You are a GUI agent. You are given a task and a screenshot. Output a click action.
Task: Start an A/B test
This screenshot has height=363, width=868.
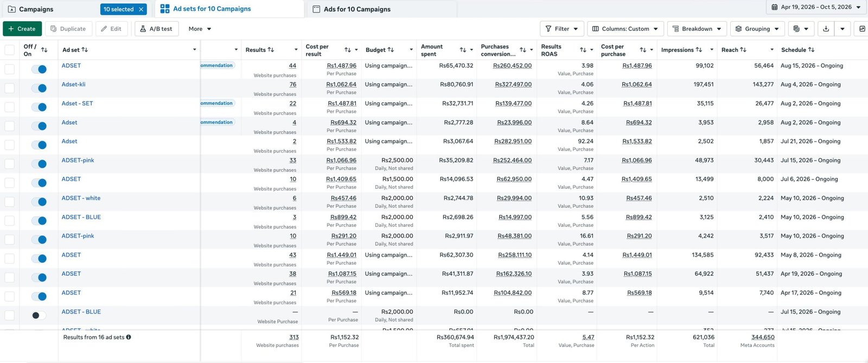click(x=156, y=29)
